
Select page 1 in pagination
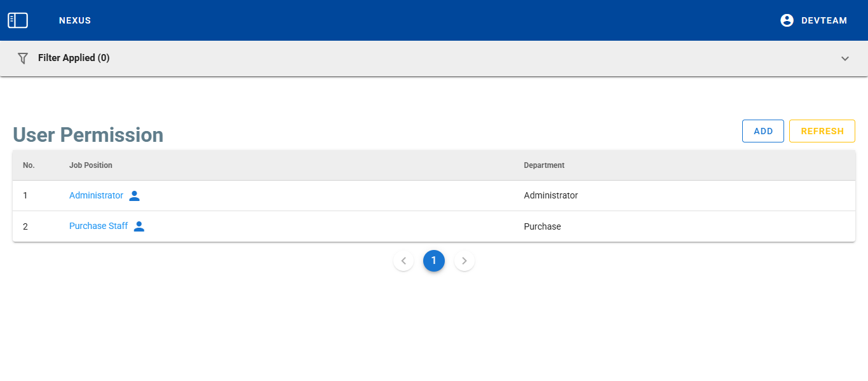pyautogui.click(x=434, y=261)
